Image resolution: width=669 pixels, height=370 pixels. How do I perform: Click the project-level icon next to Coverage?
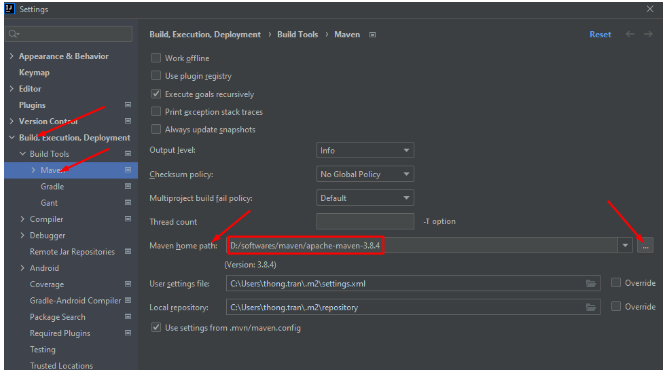click(128, 284)
